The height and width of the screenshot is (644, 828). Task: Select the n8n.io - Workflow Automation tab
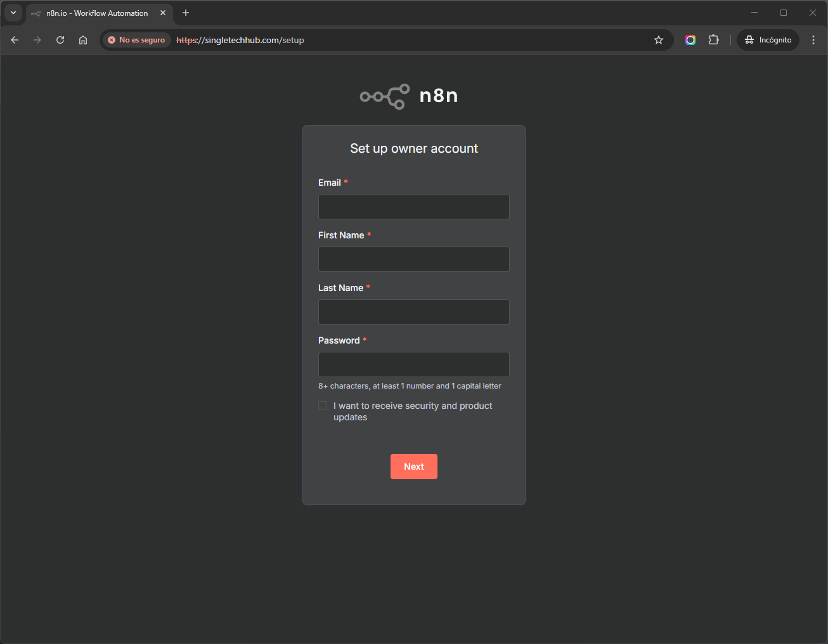tap(97, 13)
